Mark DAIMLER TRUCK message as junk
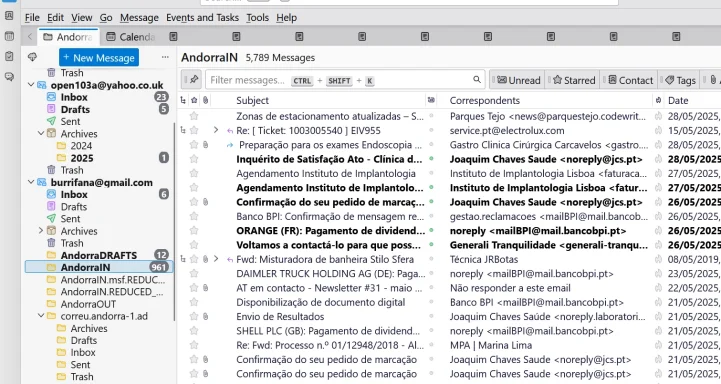Image resolution: width=721 pixels, height=384 pixels. (658, 274)
